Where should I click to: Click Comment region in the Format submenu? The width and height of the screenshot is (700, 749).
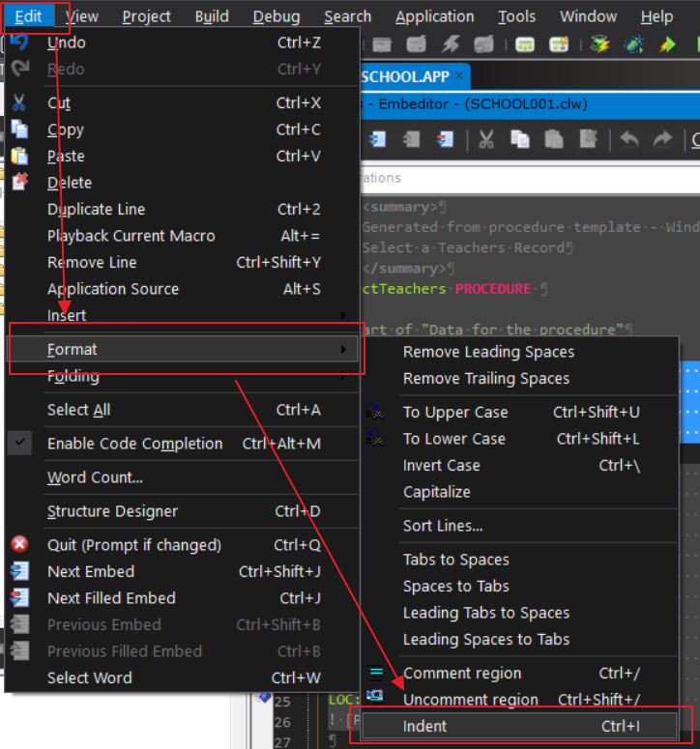pos(462,673)
